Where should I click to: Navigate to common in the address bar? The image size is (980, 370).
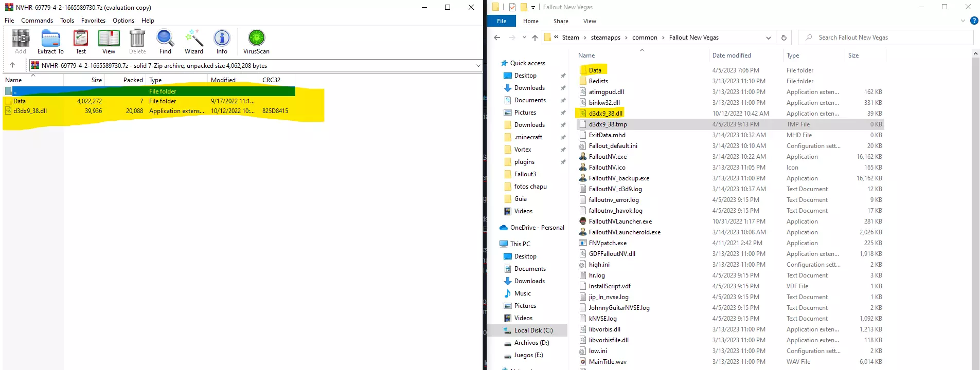click(645, 38)
